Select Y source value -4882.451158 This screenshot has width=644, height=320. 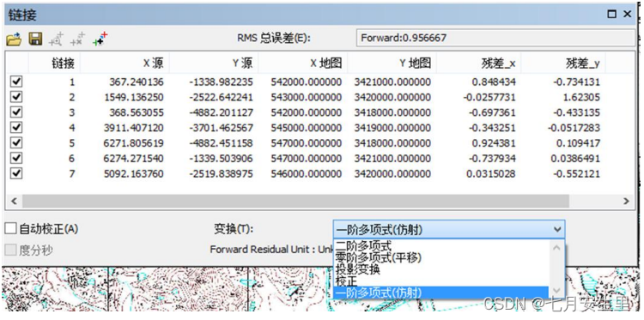(x=222, y=143)
